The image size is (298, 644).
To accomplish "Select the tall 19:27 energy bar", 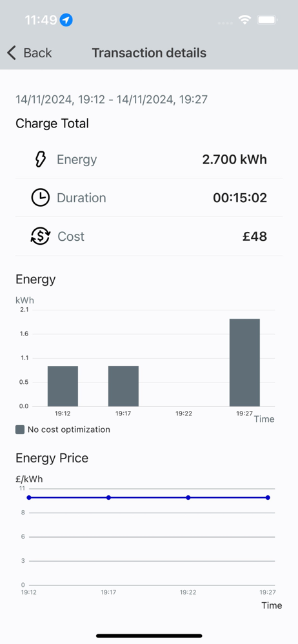I will (244, 363).
